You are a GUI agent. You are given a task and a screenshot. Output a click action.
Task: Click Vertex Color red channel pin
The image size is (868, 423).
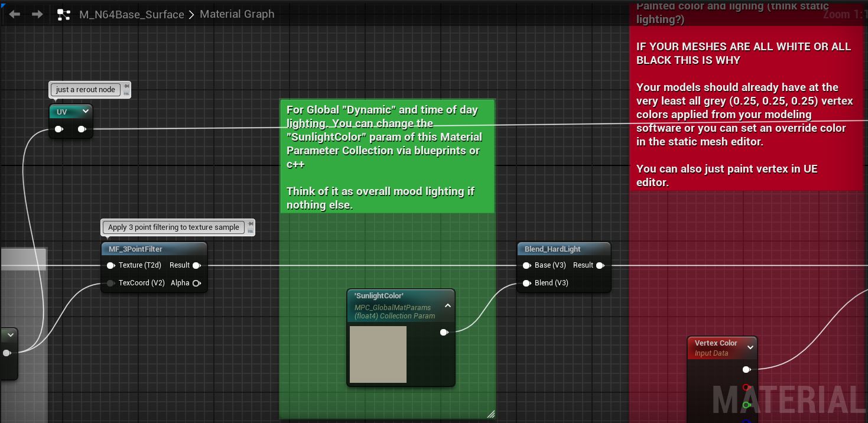(x=746, y=388)
